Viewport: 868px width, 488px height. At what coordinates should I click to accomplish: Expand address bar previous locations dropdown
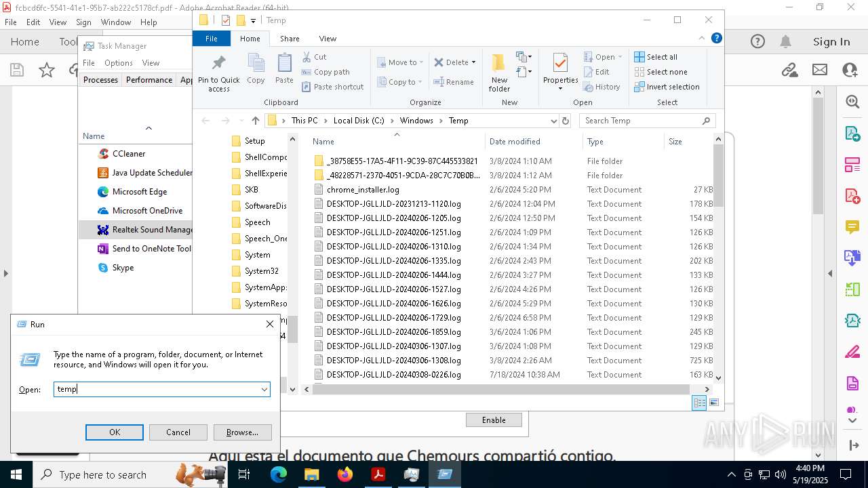point(554,121)
